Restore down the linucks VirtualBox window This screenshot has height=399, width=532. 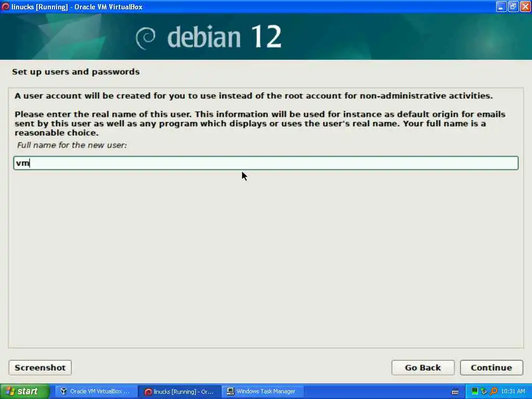pyautogui.click(x=513, y=6)
